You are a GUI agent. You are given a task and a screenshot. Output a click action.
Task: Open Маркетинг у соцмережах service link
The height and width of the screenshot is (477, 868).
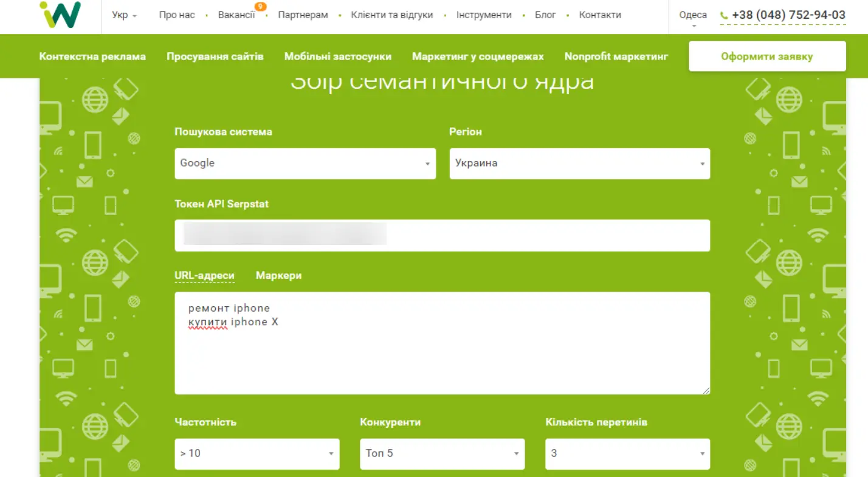pyautogui.click(x=478, y=57)
